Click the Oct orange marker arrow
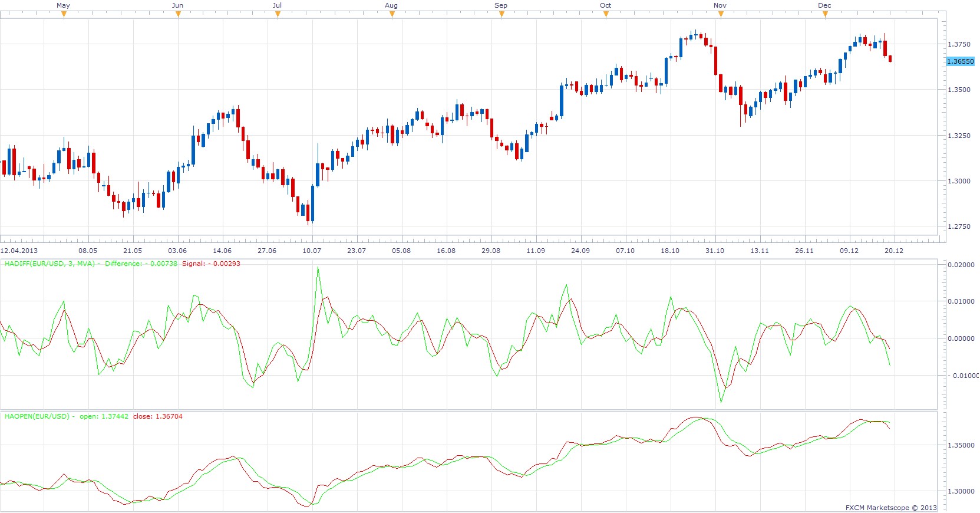 point(606,14)
